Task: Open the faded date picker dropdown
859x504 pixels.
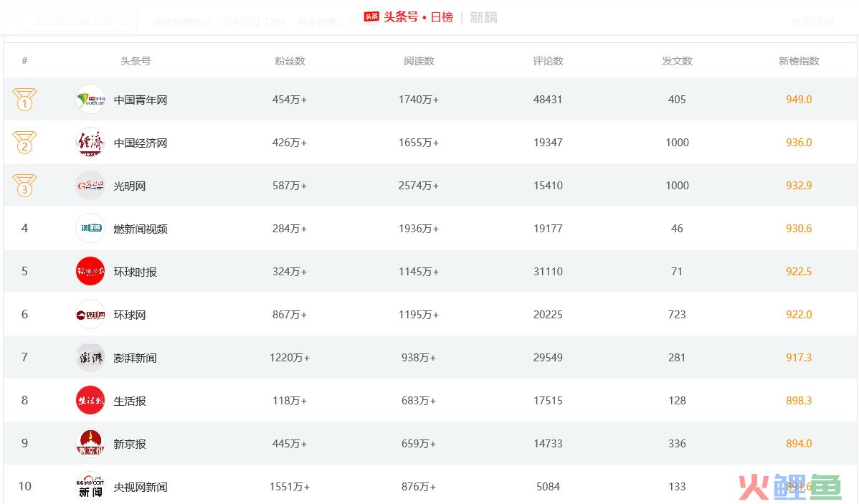Action: pos(80,22)
